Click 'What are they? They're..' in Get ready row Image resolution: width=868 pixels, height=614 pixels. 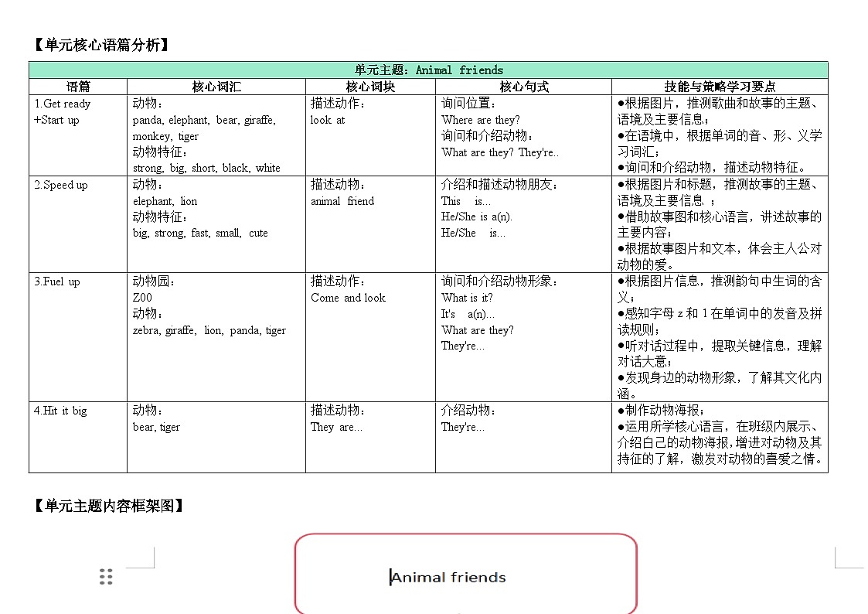click(500, 152)
